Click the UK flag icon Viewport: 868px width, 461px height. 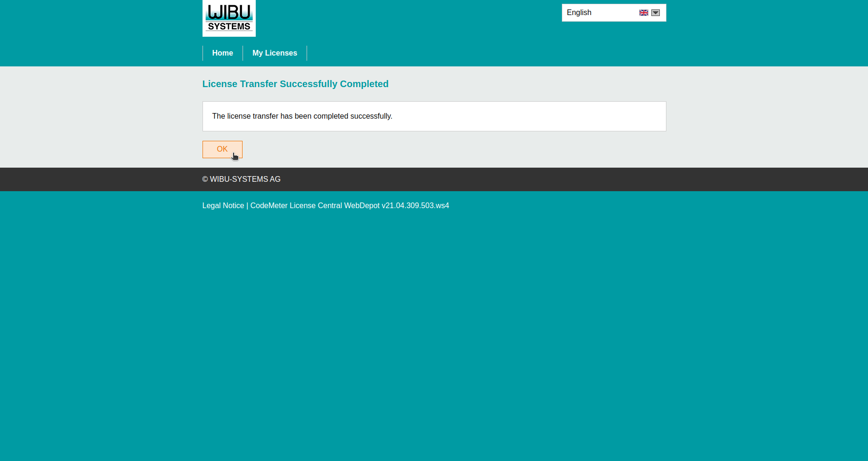pos(643,13)
